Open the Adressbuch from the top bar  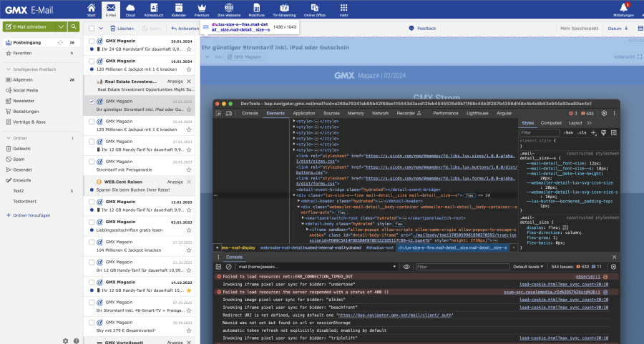[153, 9]
